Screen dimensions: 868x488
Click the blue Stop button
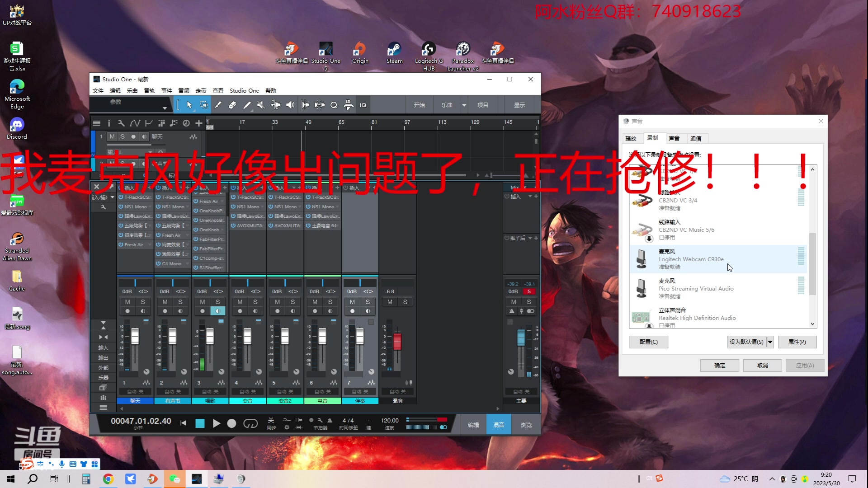pos(200,423)
